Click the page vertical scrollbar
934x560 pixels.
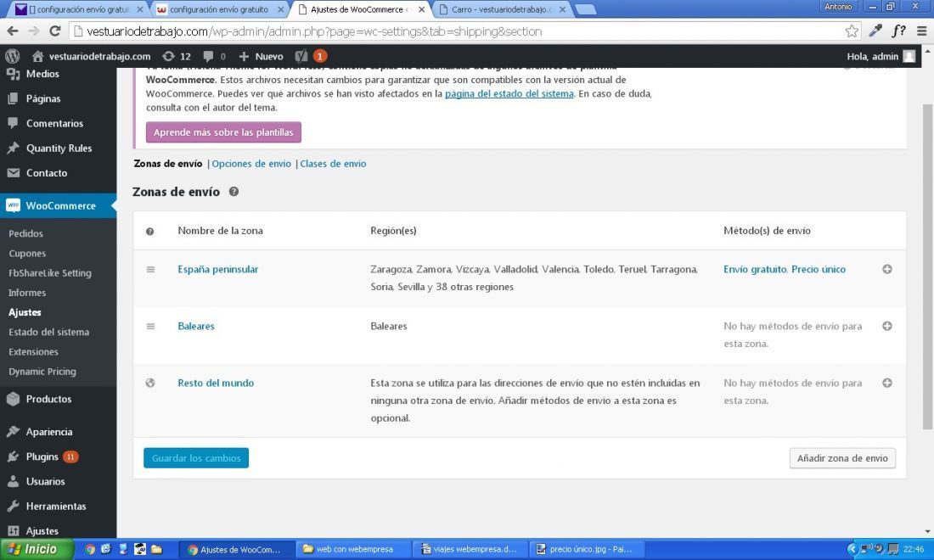(x=927, y=266)
